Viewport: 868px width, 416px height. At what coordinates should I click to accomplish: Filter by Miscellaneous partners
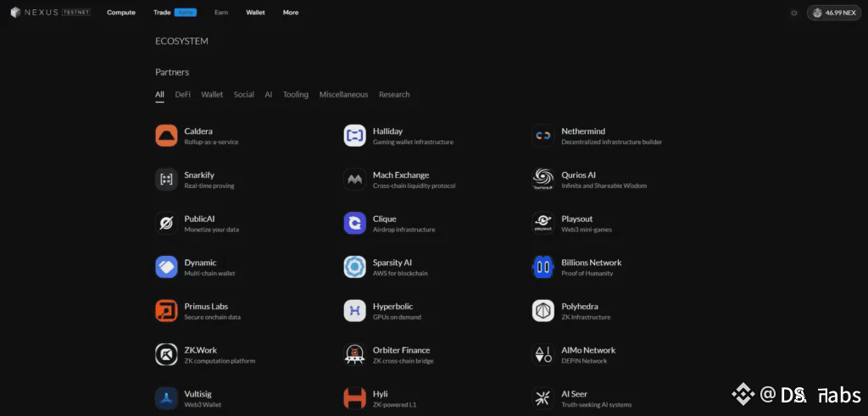click(344, 95)
